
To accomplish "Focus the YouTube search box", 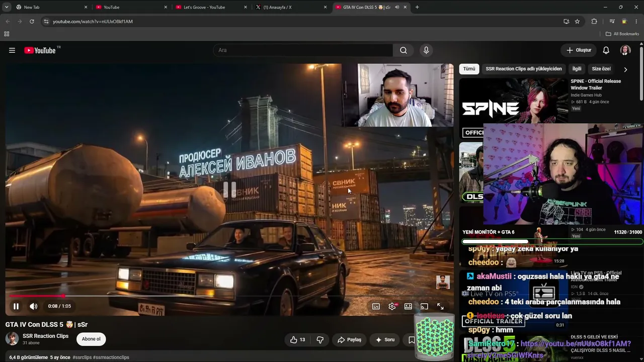I will click(303, 50).
